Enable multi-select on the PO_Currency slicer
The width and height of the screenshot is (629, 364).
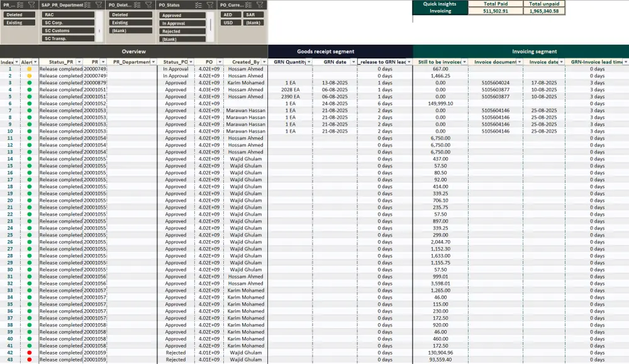click(248, 5)
